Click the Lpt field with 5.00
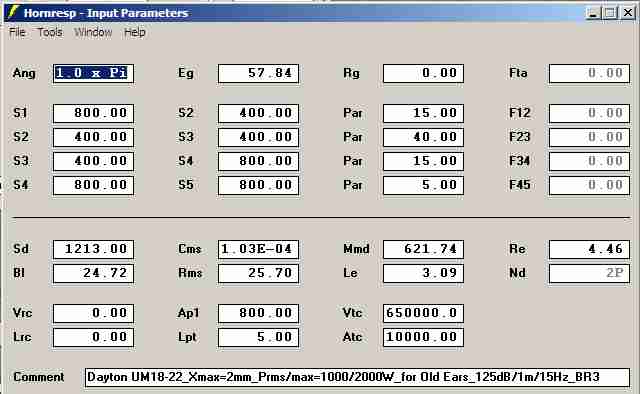 click(258, 338)
